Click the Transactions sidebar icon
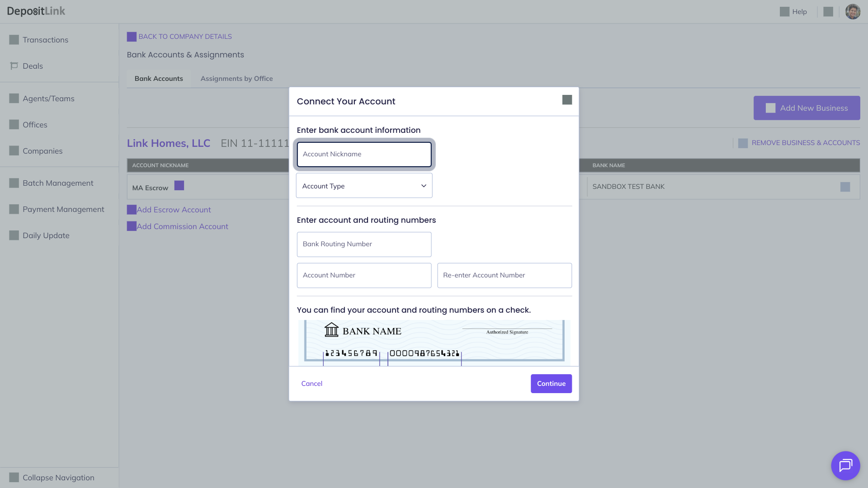868x488 pixels. tap(14, 40)
